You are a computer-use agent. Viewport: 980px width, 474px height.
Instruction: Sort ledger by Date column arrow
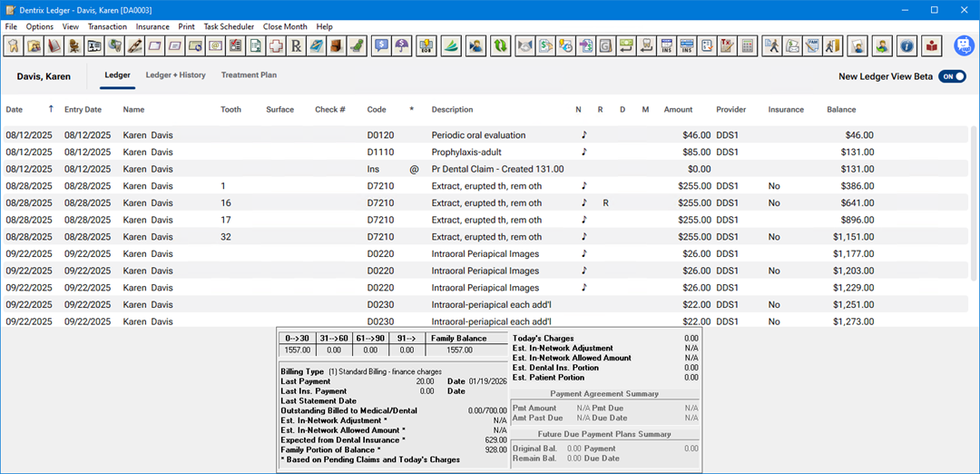coord(51,110)
